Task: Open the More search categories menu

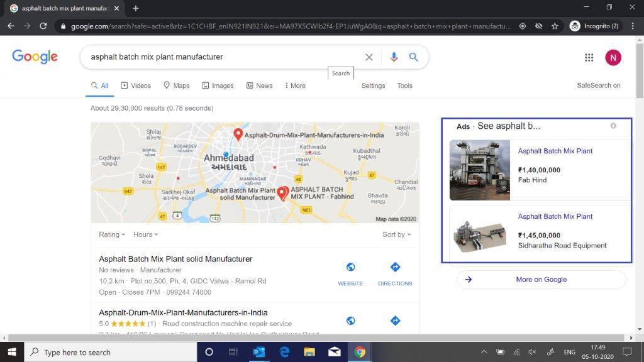Action: [295, 85]
